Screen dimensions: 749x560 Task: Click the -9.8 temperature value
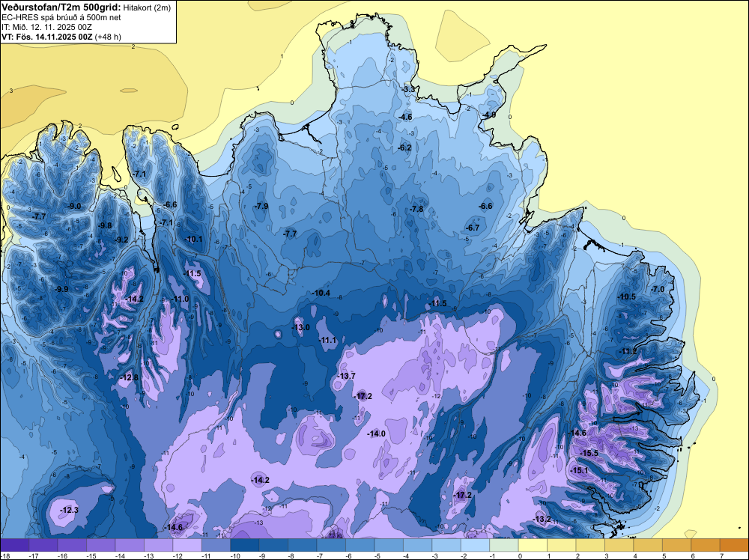105,225
